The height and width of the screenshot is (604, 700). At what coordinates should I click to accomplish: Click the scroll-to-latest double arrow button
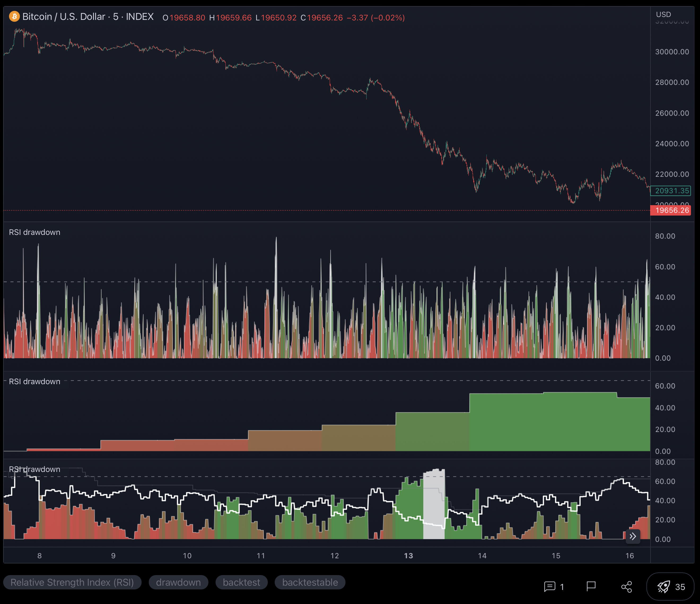tap(633, 536)
